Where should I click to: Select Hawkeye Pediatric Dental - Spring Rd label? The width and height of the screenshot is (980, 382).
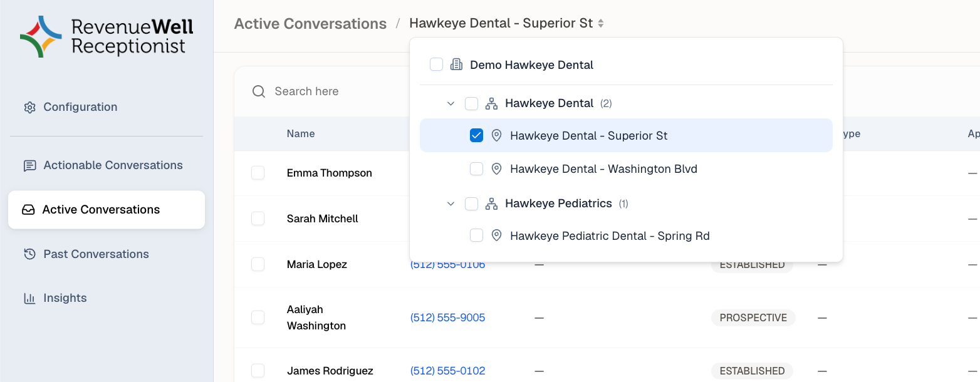click(x=610, y=236)
